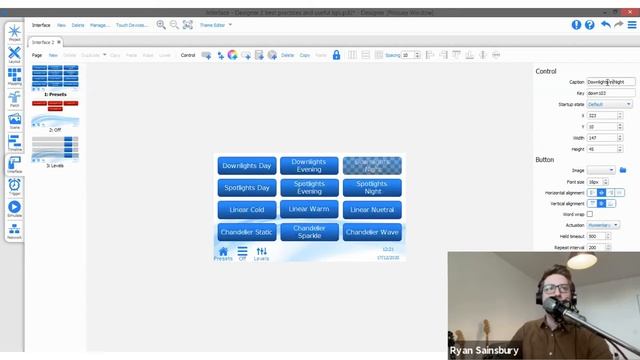Click Copy in the Control toolbar
This screenshot has height=360, width=640.
coord(305,55)
